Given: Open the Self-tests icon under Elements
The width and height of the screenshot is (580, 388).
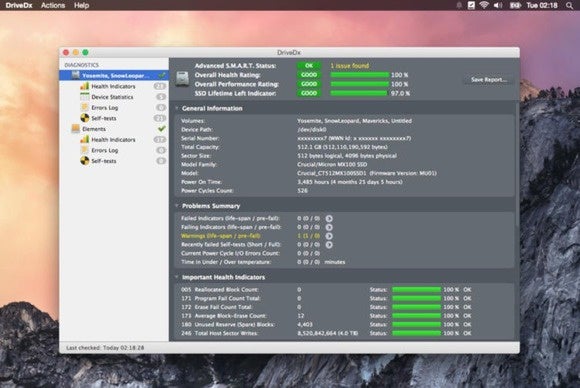Looking at the screenshot, I should pyautogui.click(x=85, y=161).
